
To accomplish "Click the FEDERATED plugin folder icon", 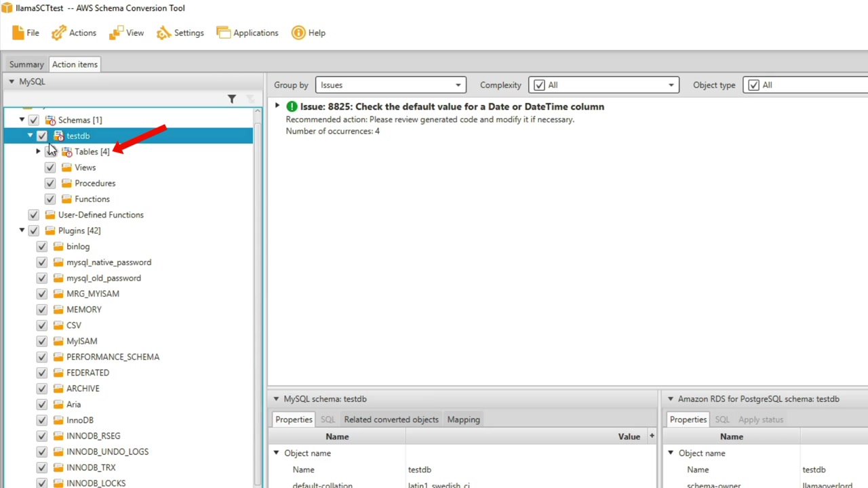I will click(x=58, y=373).
